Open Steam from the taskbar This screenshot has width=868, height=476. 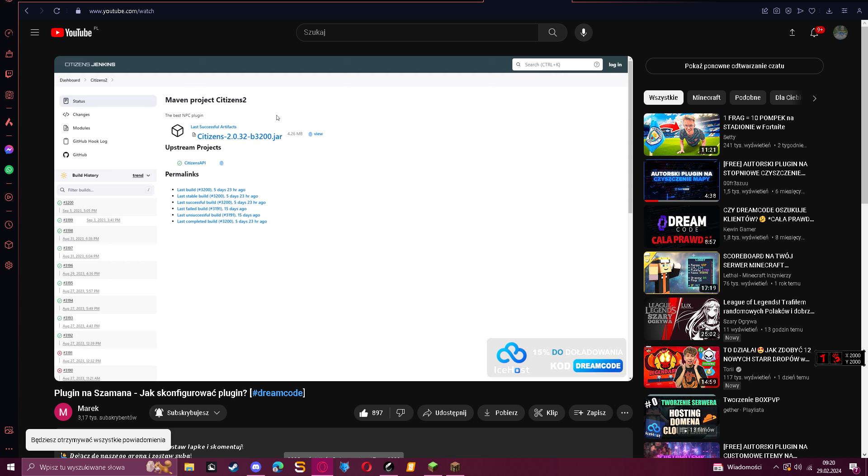[x=233, y=467]
